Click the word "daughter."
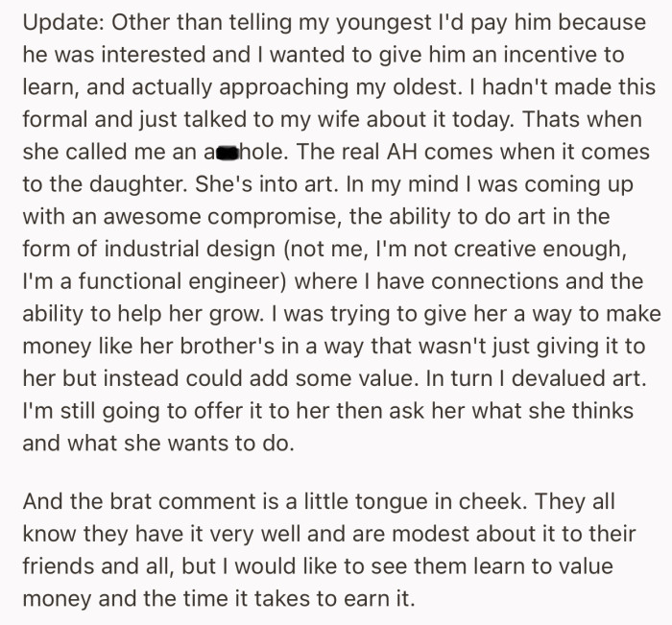The height and width of the screenshot is (625, 672). (138, 184)
